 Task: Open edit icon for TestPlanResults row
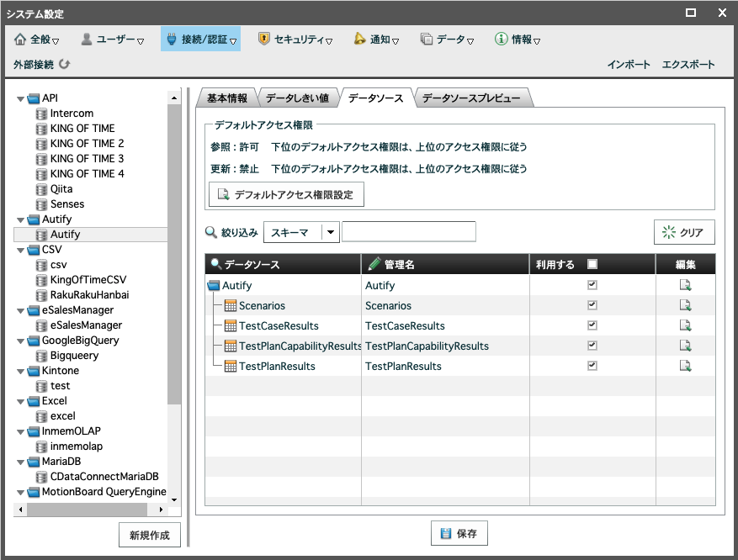tap(685, 366)
